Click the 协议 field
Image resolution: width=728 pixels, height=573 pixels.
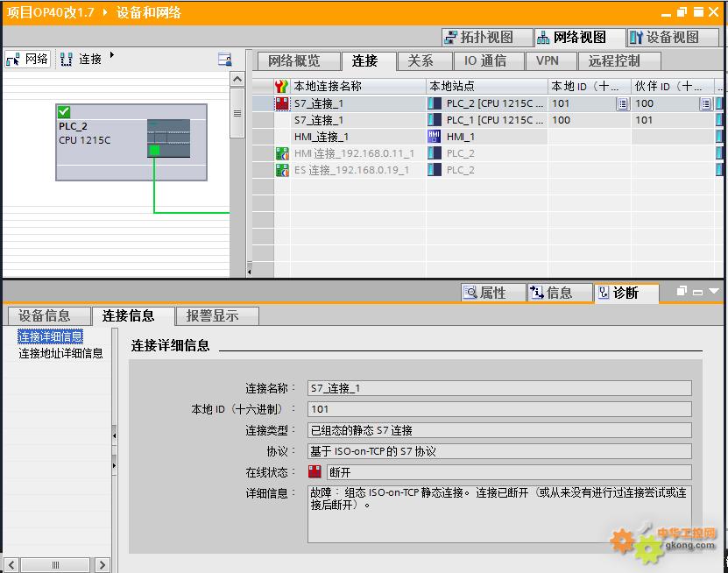pyautogui.click(x=499, y=451)
